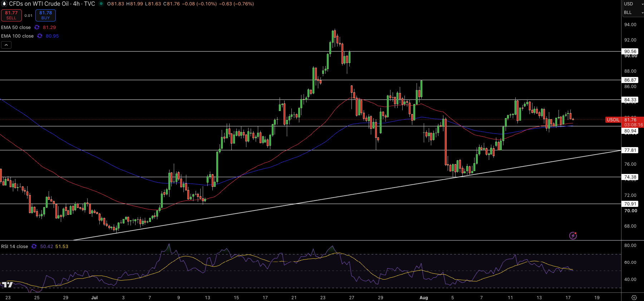
Task: Select the RSI 14 close legend label
Action: point(14,246)
